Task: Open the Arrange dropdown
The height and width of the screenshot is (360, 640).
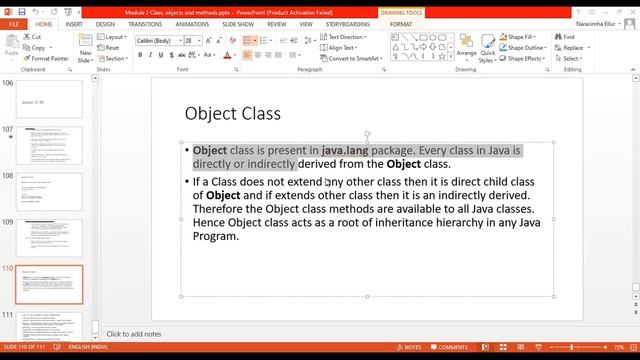Action: click(x=467, y=48)
